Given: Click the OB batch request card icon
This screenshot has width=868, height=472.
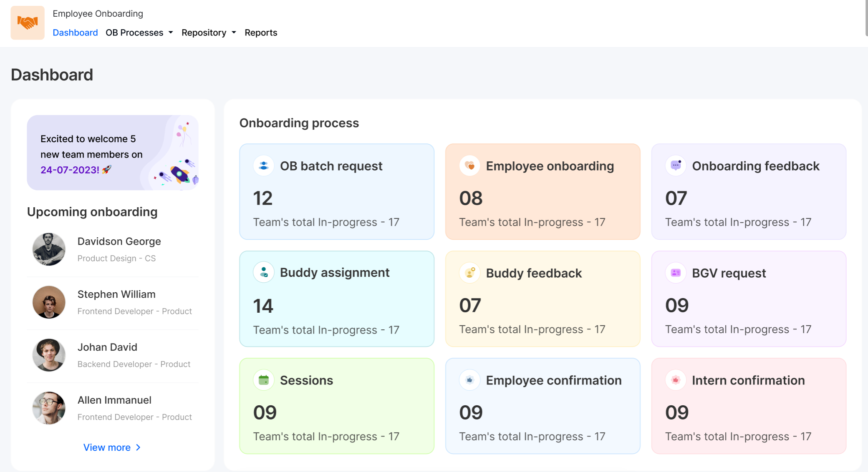Looking at the screenshot, I should pyautogui.click(x=264, y=166).
